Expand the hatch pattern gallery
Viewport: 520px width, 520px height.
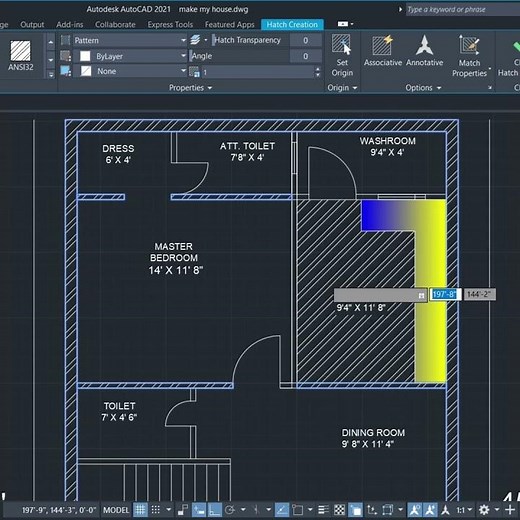click(x=51, y=74)
